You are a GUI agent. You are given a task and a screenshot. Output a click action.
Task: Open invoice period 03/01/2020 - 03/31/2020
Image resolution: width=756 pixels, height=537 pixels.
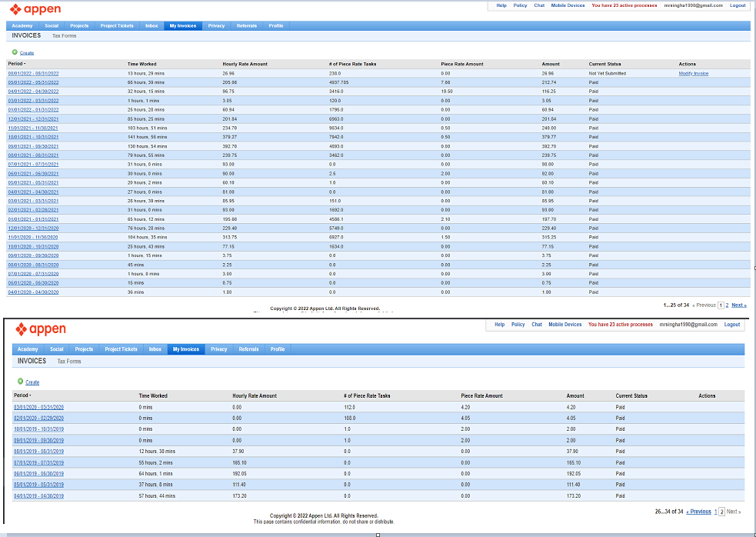coord(38,407)
